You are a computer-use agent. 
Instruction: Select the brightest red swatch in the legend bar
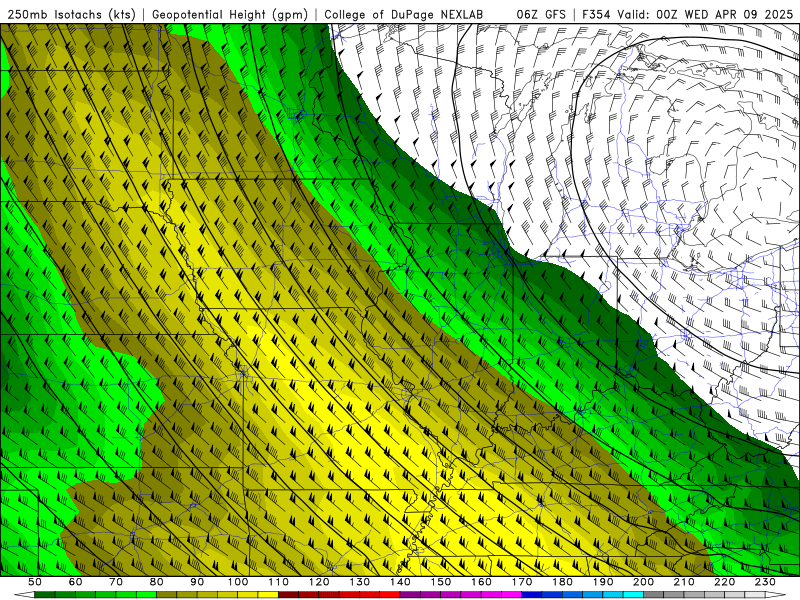[390, 595]
